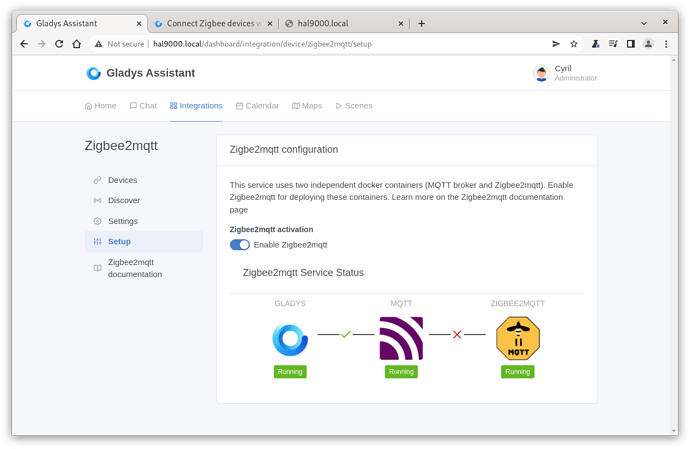
Task: Switch to hal9000.local browser tab
Action: (341, 23)
